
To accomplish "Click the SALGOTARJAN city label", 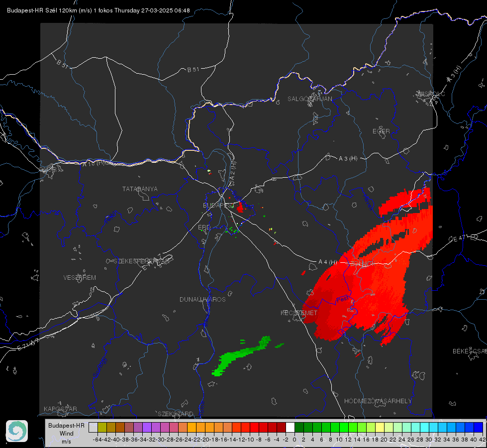I will [x=309, y=99].
